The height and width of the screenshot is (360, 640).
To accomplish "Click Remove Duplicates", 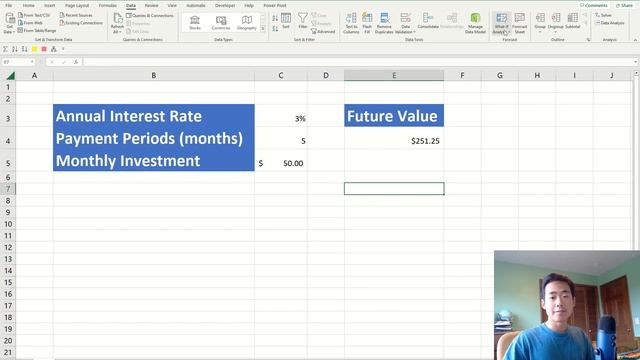I will [384, 23].
